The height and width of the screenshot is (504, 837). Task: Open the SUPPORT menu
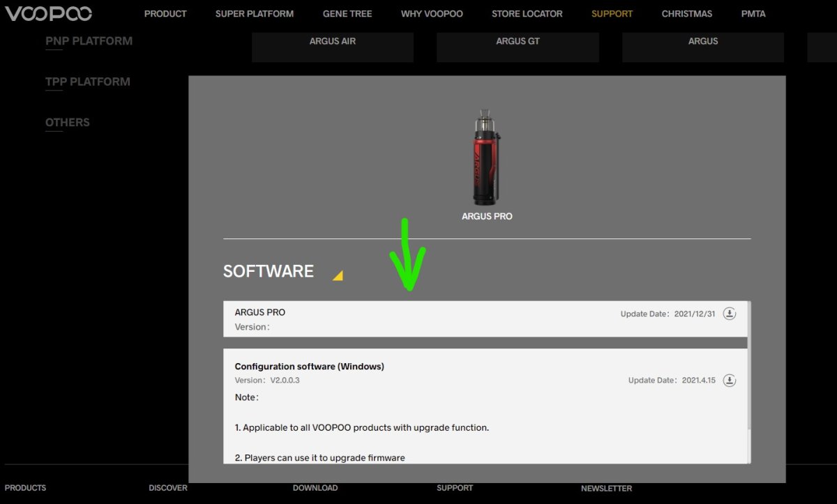point(612,14)
